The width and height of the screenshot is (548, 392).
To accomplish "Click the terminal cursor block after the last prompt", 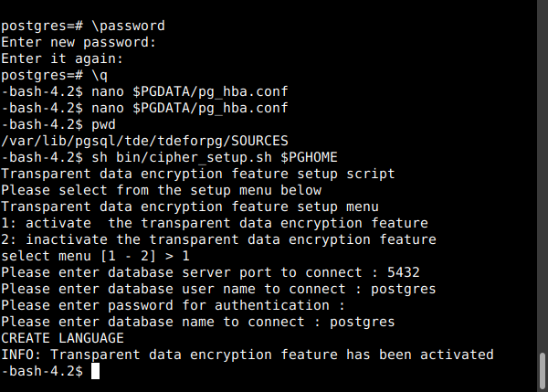I will pos(95,371).
